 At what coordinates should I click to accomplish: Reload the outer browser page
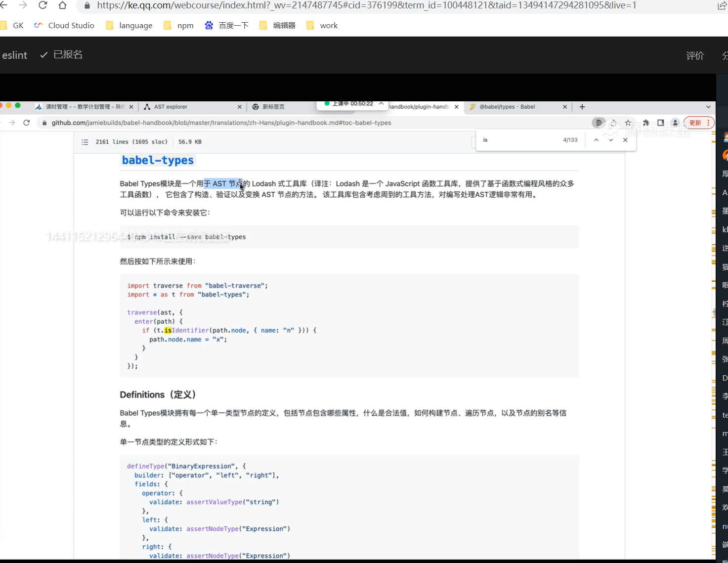tap(43, 5)
